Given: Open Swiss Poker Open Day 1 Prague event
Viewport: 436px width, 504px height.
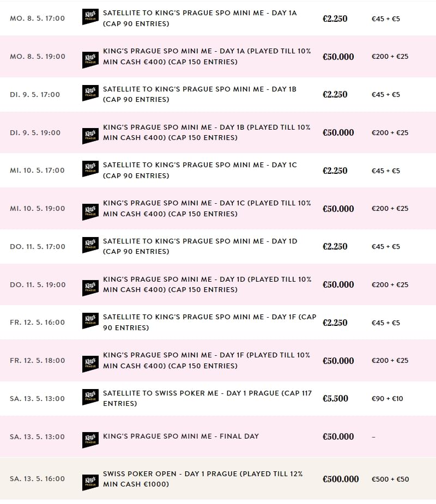Looking at the screenshot, I should pyautogui.click(x=203, y=479).
